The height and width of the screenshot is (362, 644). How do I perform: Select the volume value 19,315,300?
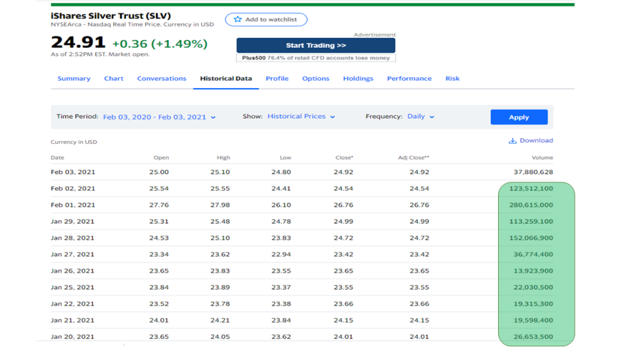coord(533,304)
